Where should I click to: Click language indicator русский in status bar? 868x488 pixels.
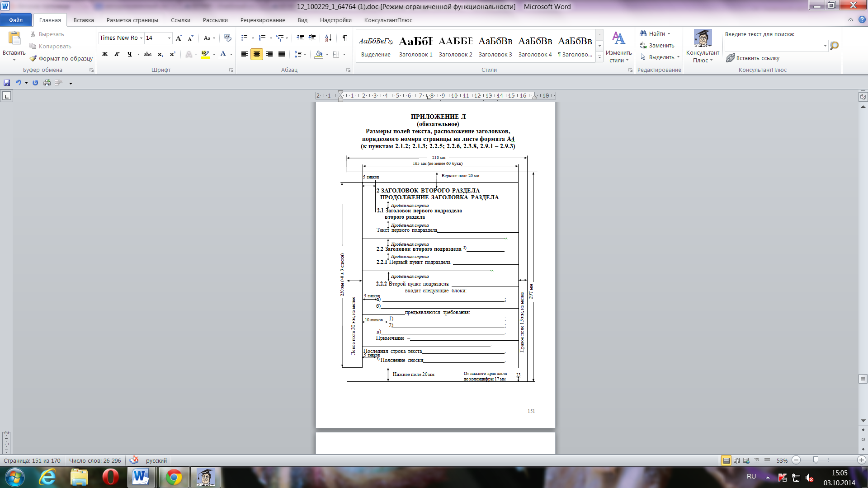pyautogui.click(x=156, y=460)
